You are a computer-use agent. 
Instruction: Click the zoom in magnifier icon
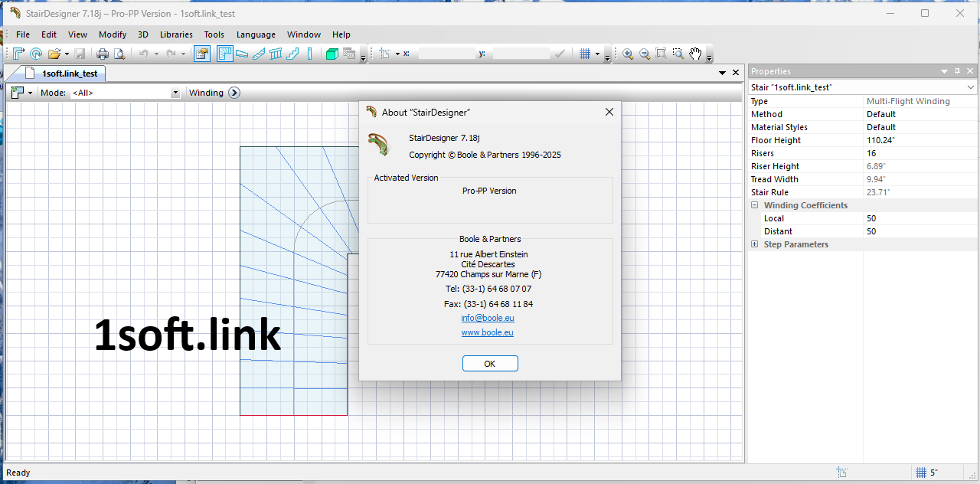(628, 54)
